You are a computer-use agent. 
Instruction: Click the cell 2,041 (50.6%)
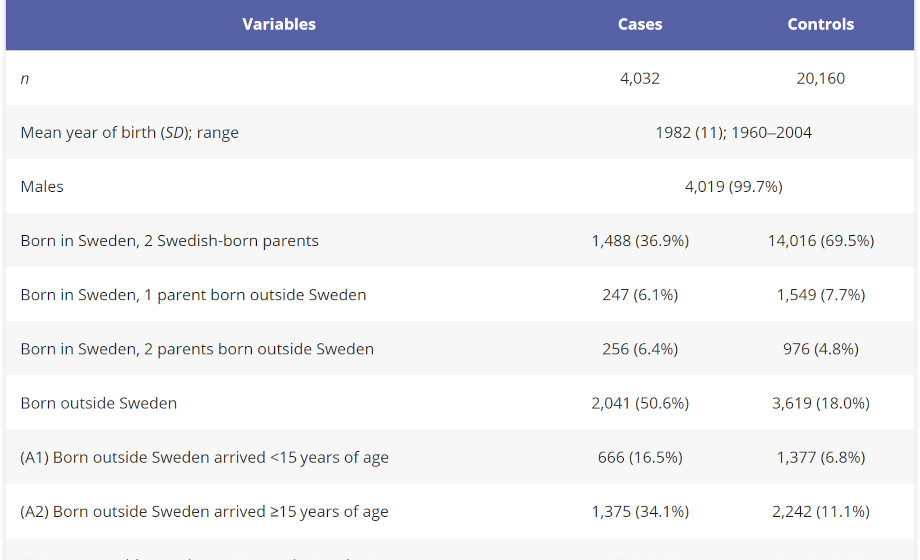coord(640,403)
